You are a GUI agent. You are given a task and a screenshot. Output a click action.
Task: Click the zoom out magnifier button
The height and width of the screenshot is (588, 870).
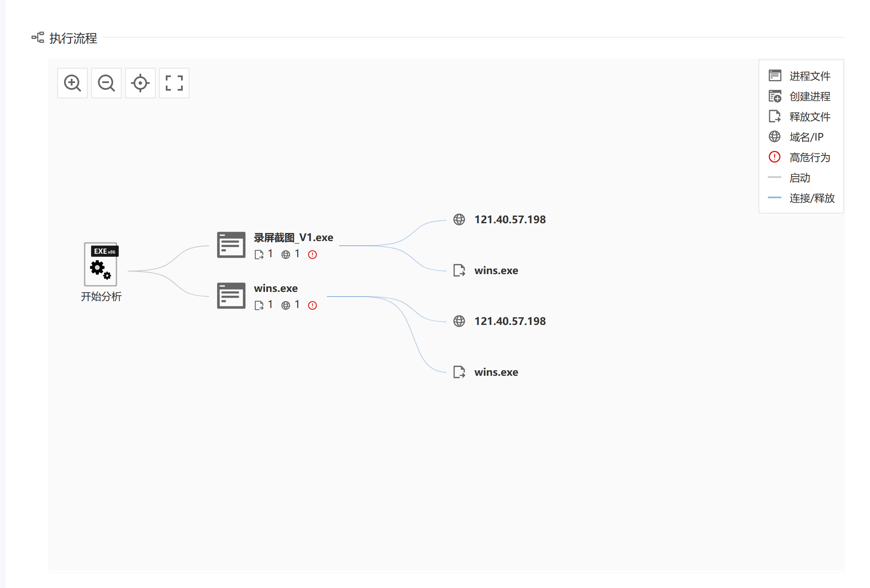point(106,83)
